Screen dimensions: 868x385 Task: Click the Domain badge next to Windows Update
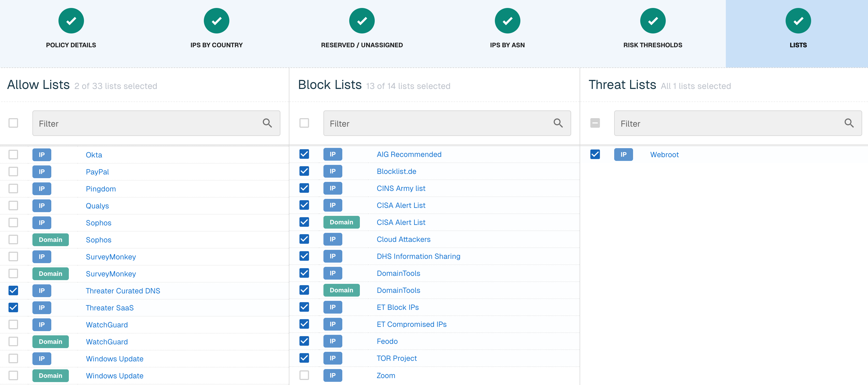pos(50,376)
